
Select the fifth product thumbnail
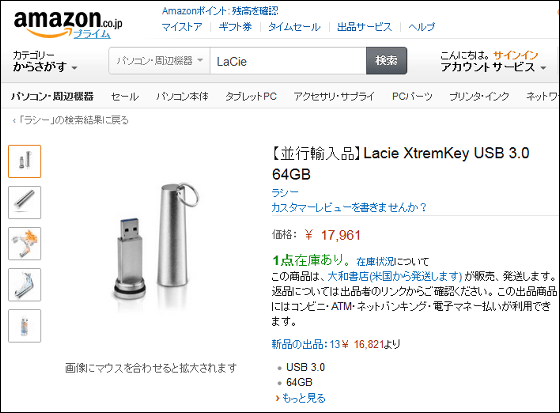(x=25, y=326)
